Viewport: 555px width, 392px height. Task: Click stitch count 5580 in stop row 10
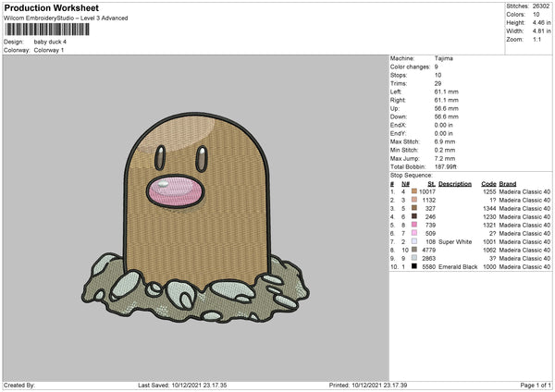(428, 267)
